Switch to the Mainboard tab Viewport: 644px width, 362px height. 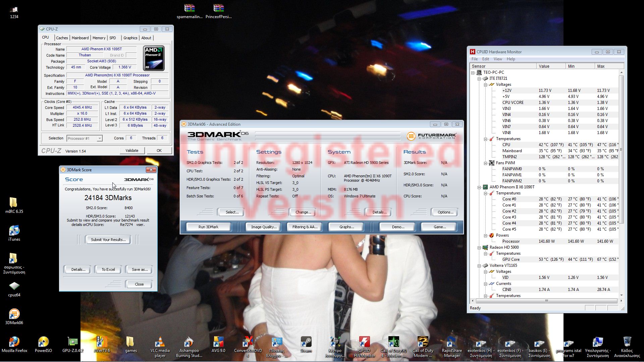click(80, 38)
